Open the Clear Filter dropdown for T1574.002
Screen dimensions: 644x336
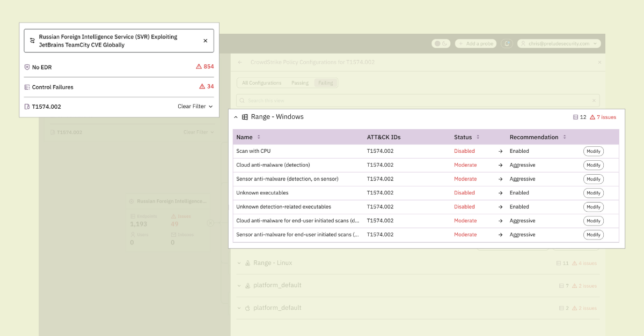click(195, 107)
